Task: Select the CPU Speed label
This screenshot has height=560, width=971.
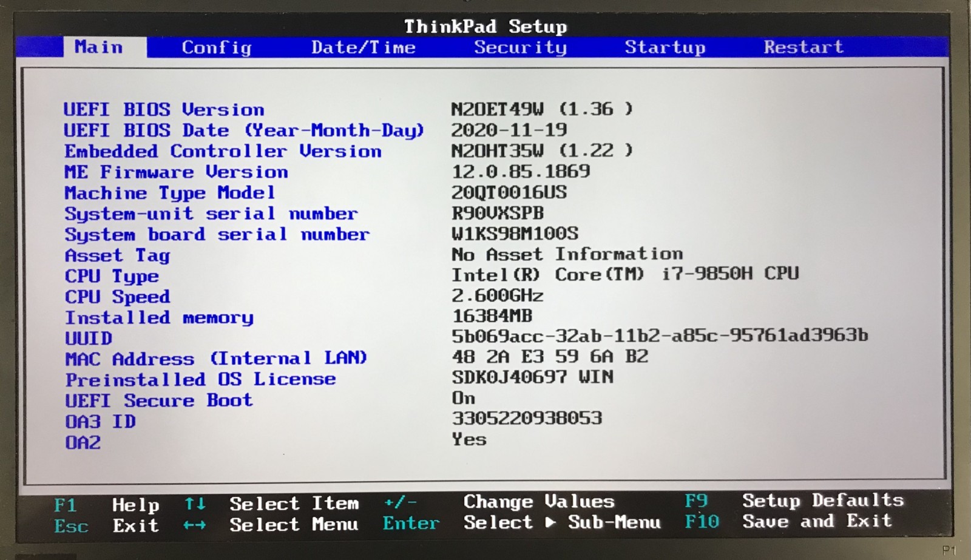Action: (x=117, y=297)
